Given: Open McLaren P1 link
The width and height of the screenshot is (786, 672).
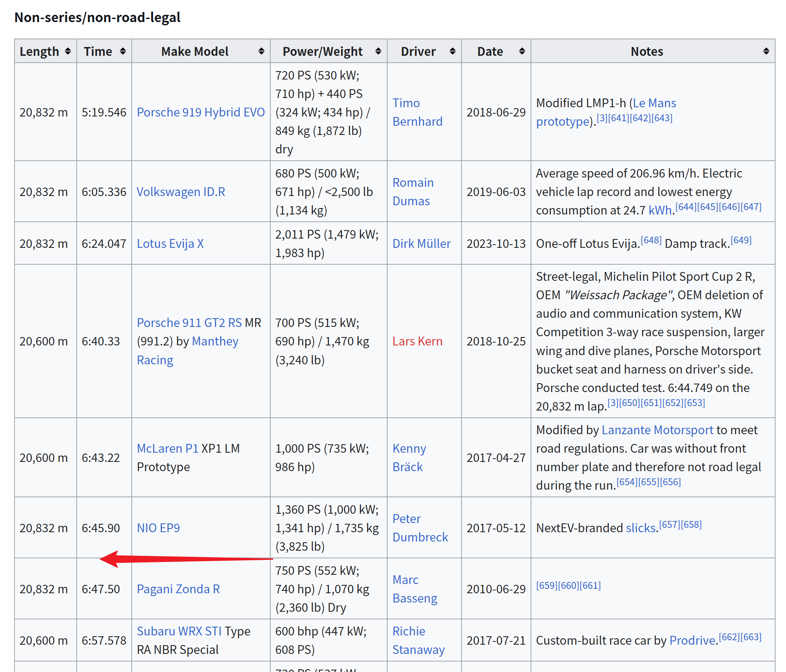Looking at the screenshot, I should point(167,448).
